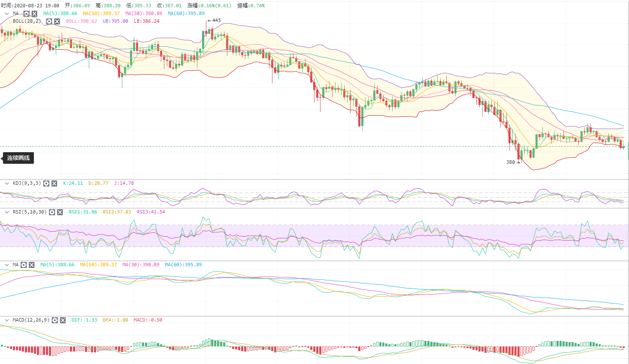This screenshot has height=364, width=629.
Task: Click the RSI2:37.83 value
Action: (x=117, y=212)
